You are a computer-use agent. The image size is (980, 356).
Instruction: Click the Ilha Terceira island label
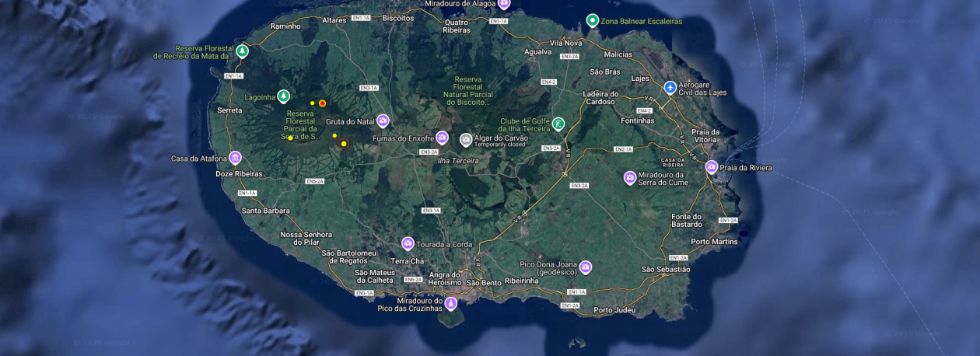457,161
